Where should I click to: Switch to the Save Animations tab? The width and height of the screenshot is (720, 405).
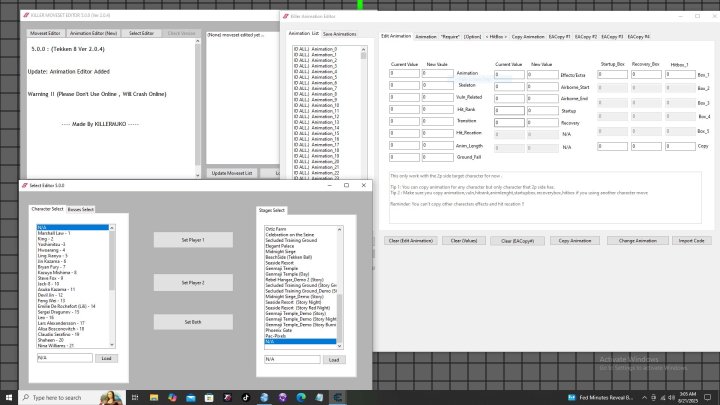(x=339, y=34)
